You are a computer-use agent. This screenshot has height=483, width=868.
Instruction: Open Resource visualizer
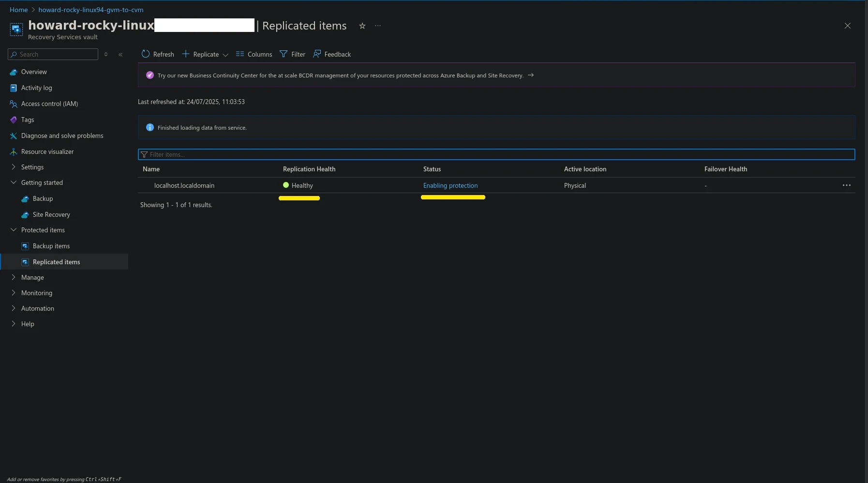(47, 151)
